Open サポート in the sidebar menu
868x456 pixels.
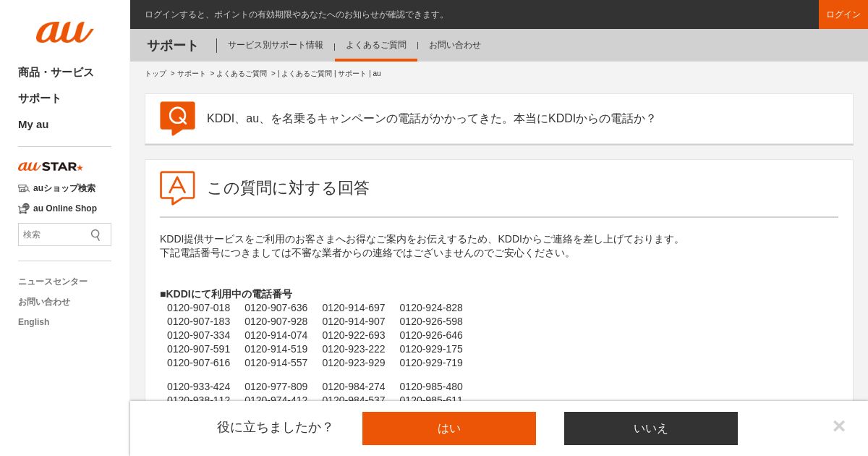pos(40,98)
